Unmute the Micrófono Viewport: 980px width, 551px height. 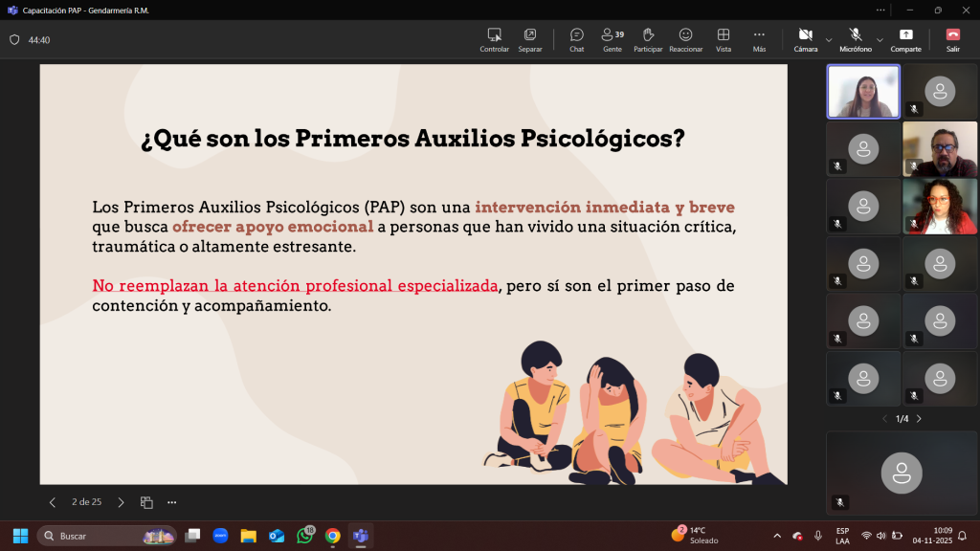(x=856, y=38)
